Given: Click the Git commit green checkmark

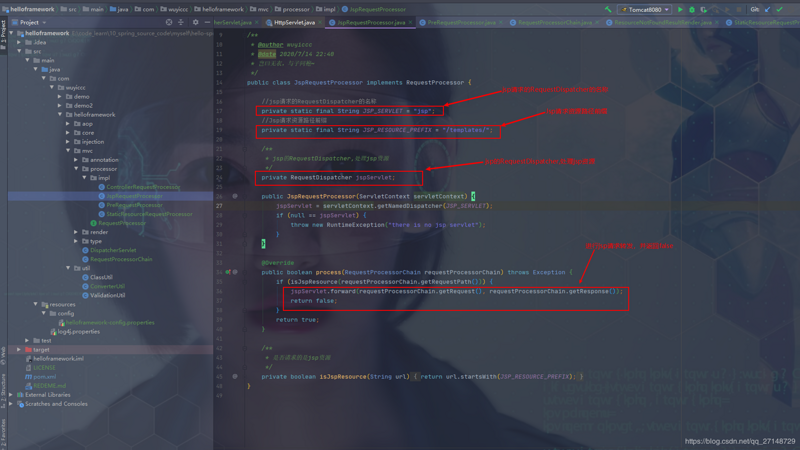Looking at the screenshot, I should point(780,9).
